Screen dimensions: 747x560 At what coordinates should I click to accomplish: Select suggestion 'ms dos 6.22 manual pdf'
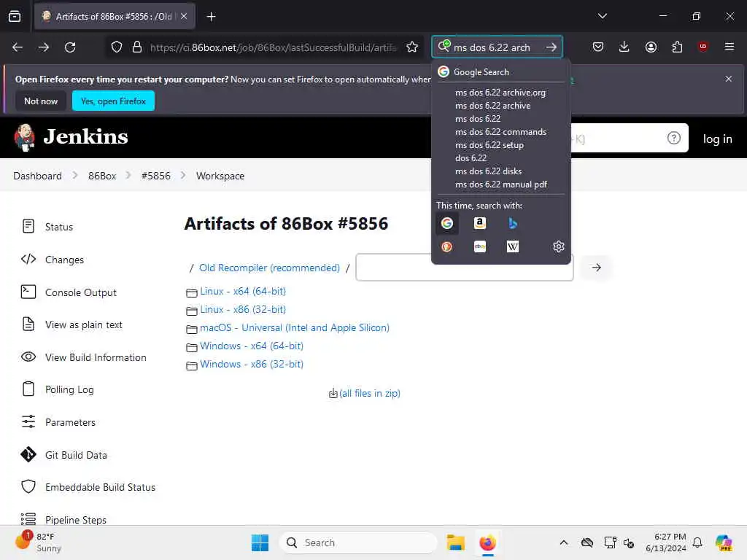tap(500, 184)
